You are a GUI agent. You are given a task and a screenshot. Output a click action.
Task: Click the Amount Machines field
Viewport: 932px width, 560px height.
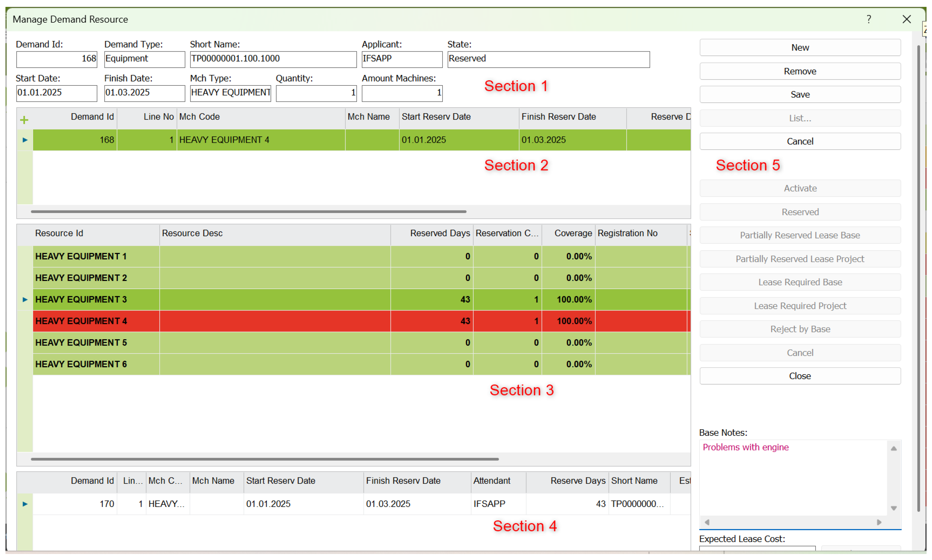click(402, 93)
